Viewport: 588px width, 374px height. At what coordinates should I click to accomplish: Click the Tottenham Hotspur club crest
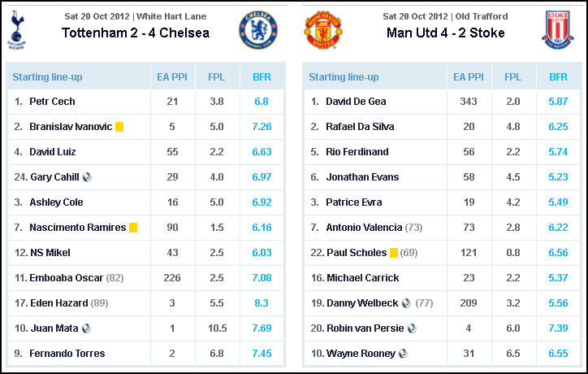(x=16, y=30)
